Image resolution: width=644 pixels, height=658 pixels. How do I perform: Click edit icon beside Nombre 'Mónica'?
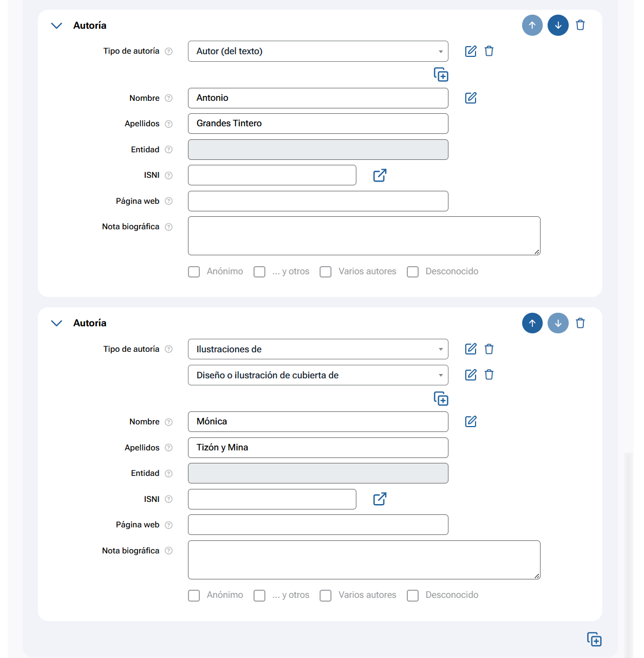tap(471, 422)
